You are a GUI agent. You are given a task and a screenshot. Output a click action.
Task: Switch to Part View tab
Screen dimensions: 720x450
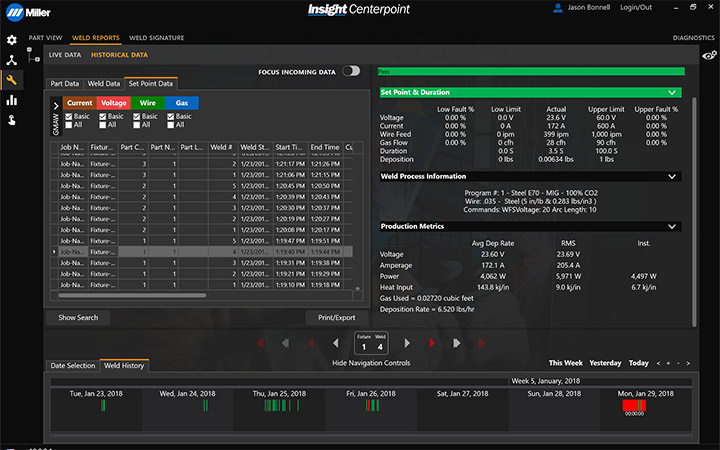click(45, 38)
